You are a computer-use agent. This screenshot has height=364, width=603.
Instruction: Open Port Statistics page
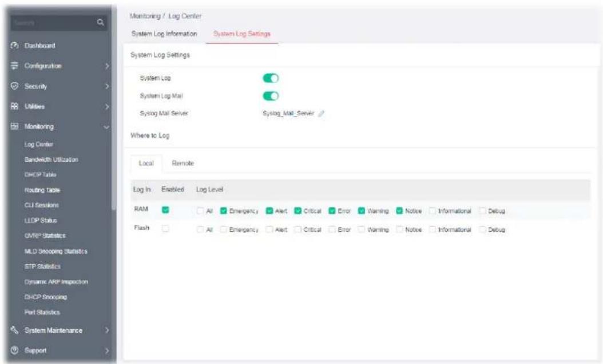pyautogui.click(x=42, y=312)
